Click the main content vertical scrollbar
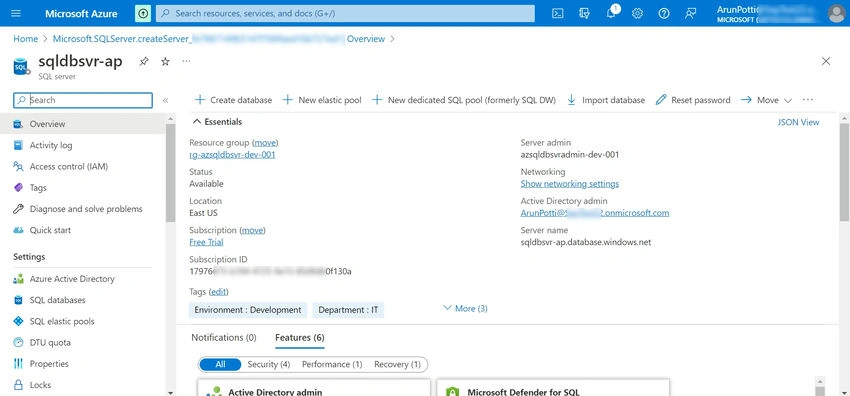850x396 pixels. (x=844, y=172)
